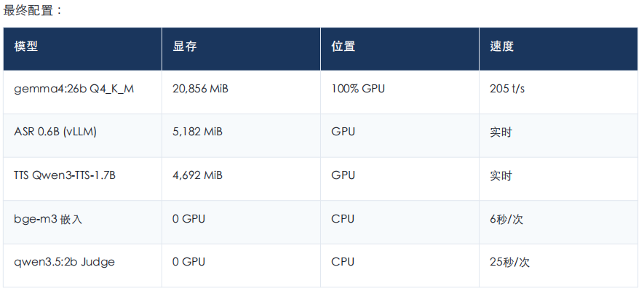The height and width of the screenshot is (291, 644).
Task: Click the 4,692 MiB memory value
Action: tap(197, 175)
